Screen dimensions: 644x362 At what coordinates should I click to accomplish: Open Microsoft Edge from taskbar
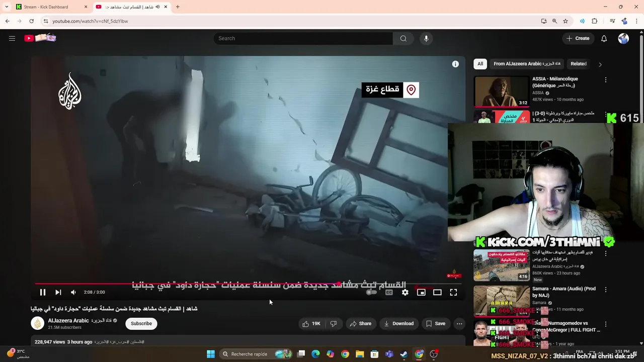tap(315, 354)
